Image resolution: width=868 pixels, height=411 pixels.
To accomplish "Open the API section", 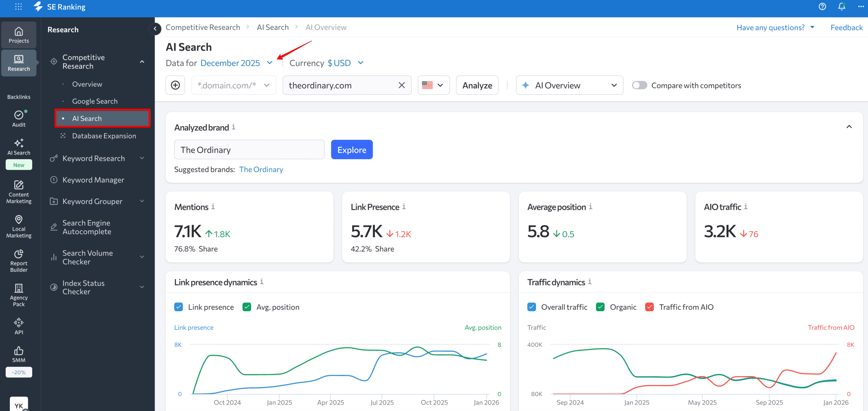I will pyautogui.click(x=19, y=325).
